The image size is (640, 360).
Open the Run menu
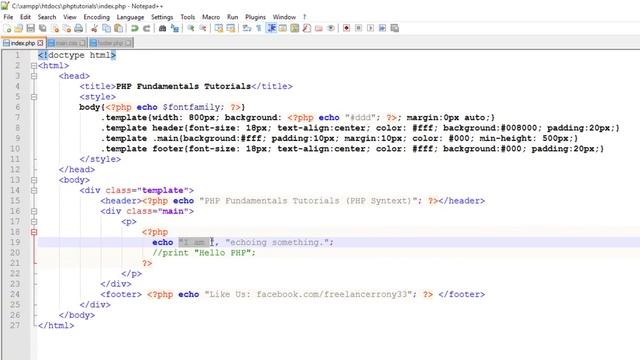pyautogui.click(x=233, y=17)
